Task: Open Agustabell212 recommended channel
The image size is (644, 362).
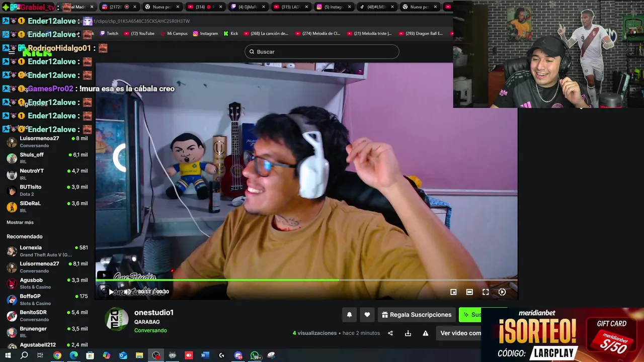Action: [x=47, y=345]
